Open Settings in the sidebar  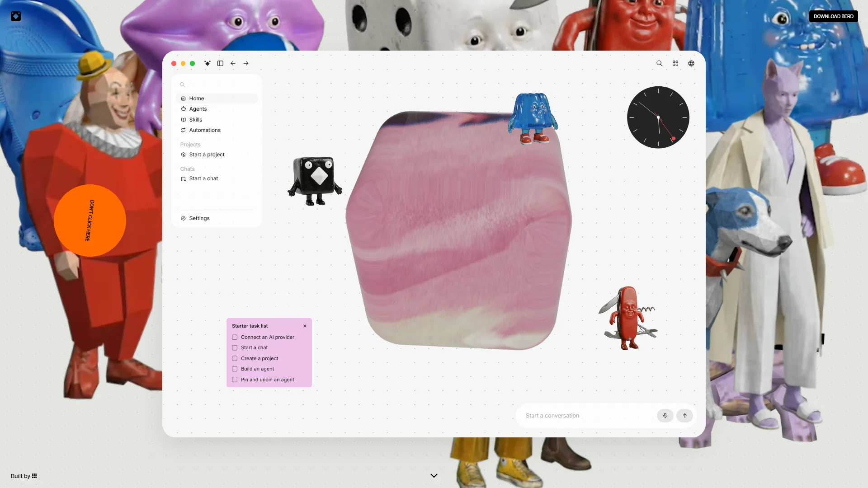click(217, 218)
